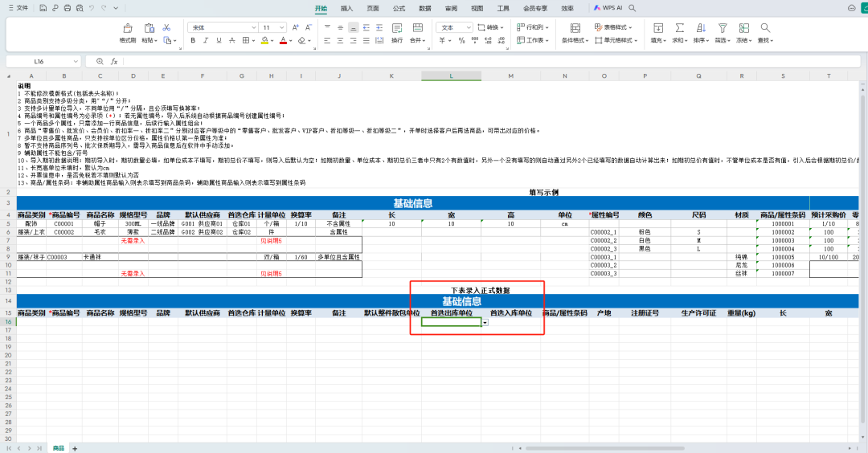This screenshot has height=453, width=868.
Task: Click the formula bar input field
Action: [x=492, y=61]
